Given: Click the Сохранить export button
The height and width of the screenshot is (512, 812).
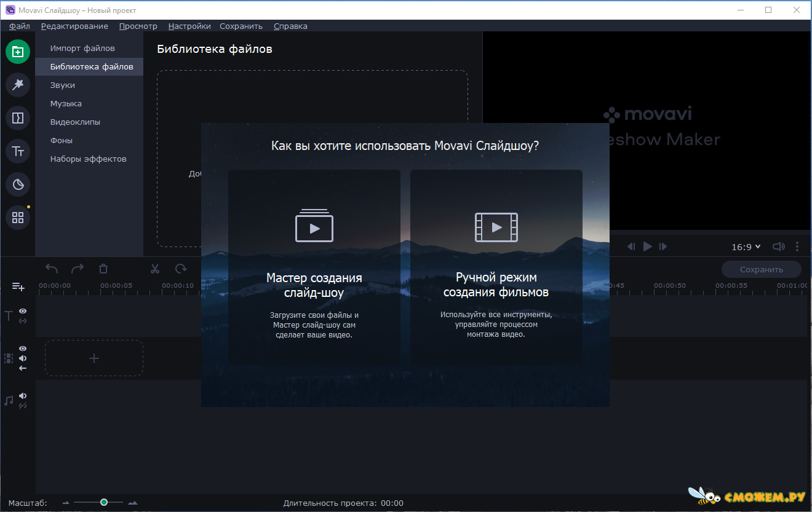Looking at the screenshot, I should click(x=762, y=269).
